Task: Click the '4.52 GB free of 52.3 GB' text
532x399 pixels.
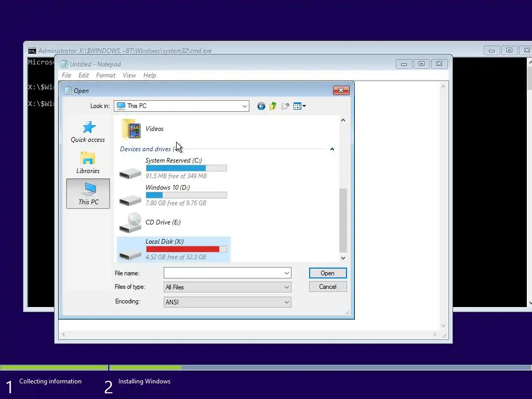Action: click(176, 257)
